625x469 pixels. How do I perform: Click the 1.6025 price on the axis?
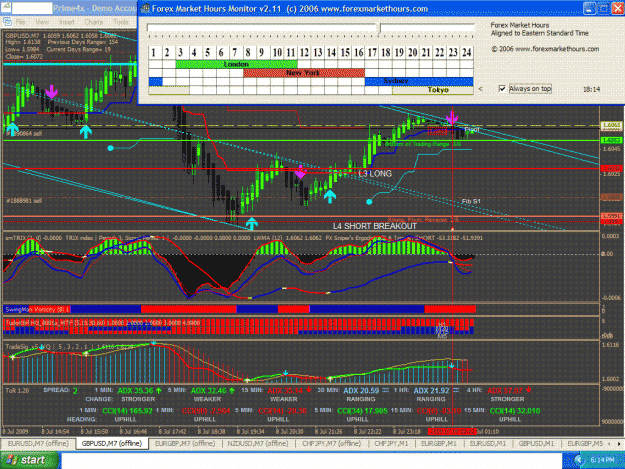(611, 174)
